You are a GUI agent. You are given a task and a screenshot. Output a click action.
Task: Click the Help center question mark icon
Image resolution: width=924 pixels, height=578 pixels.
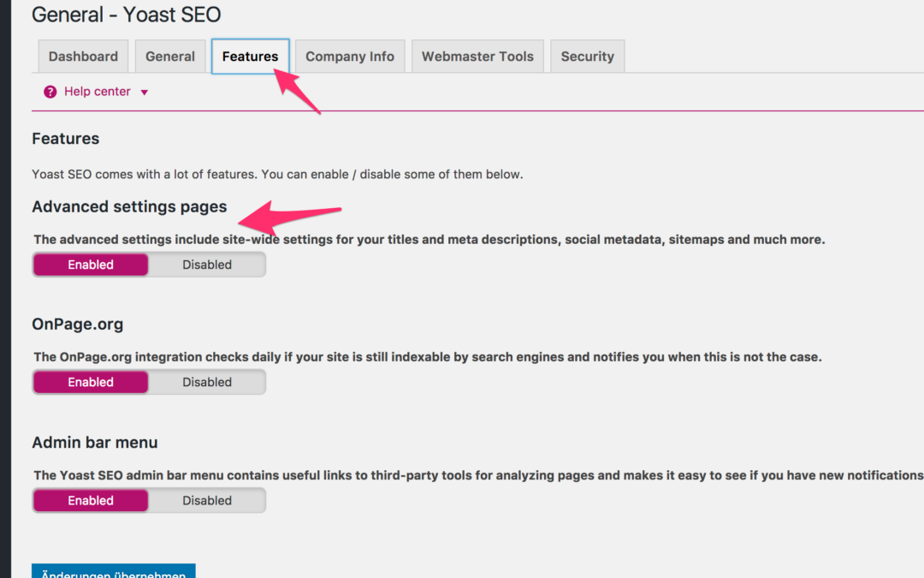tap(50, 92)
